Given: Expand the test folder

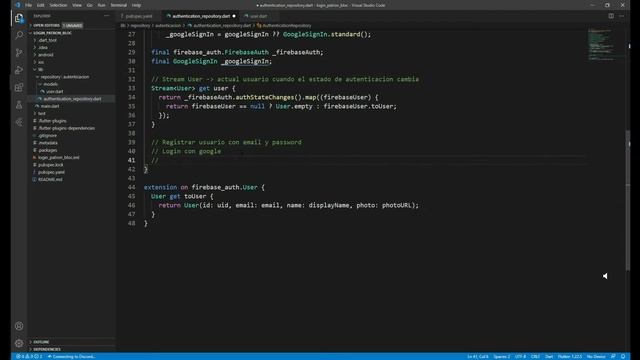Looking at the screenshot, I should 42,113.
